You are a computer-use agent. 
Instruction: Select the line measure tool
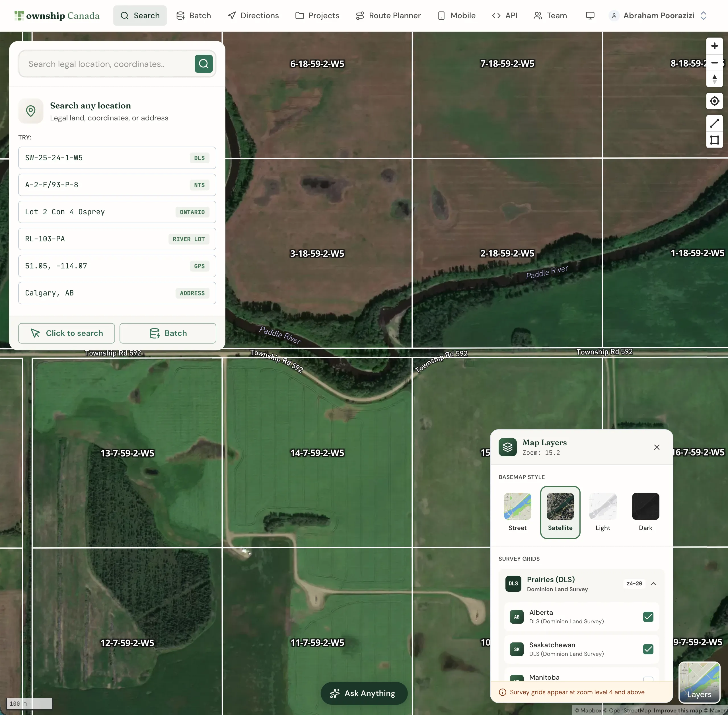click(714, 123)
